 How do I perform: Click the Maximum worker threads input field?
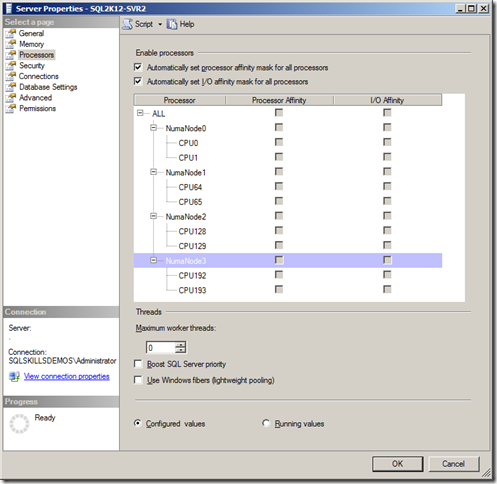(161, 348)
